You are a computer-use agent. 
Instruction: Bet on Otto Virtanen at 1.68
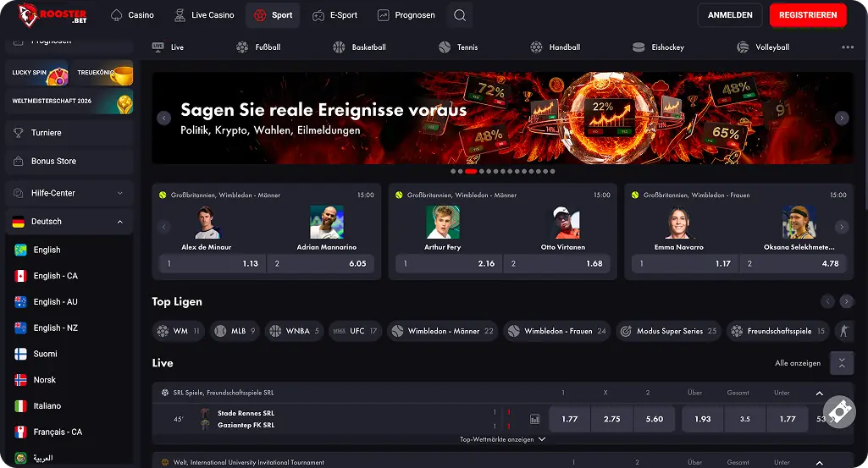point(557,264)
